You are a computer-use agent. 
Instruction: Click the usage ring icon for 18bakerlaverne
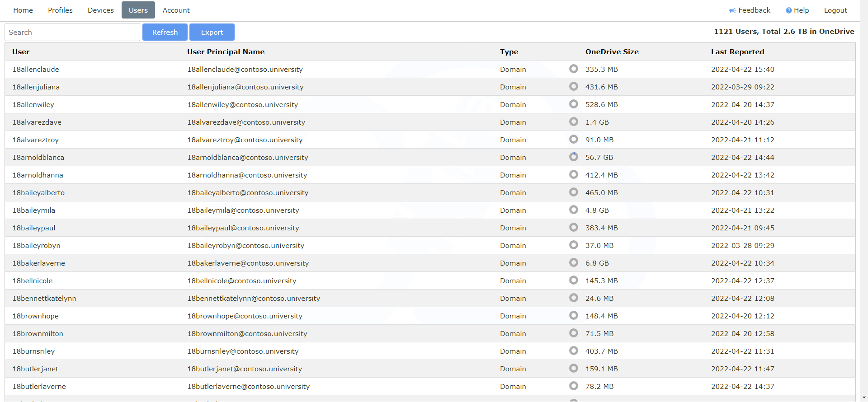(x=573, y=262)
